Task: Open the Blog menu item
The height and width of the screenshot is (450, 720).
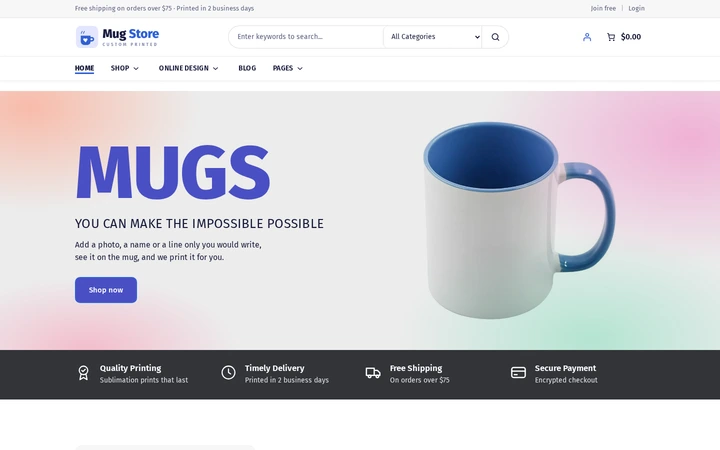Action: 247,68
